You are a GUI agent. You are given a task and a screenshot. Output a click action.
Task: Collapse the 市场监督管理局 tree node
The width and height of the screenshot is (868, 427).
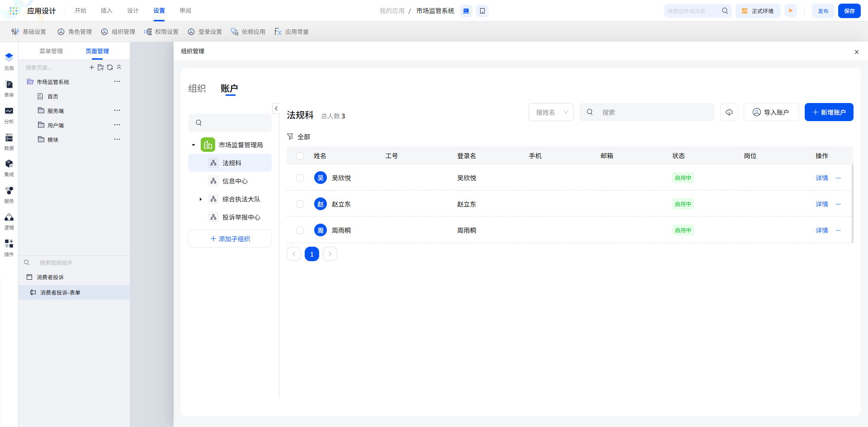pos(193,145)
